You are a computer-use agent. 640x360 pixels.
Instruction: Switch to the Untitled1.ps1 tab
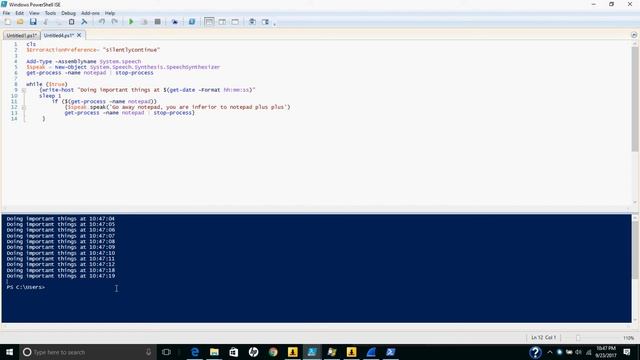click(x=22, y=36)
